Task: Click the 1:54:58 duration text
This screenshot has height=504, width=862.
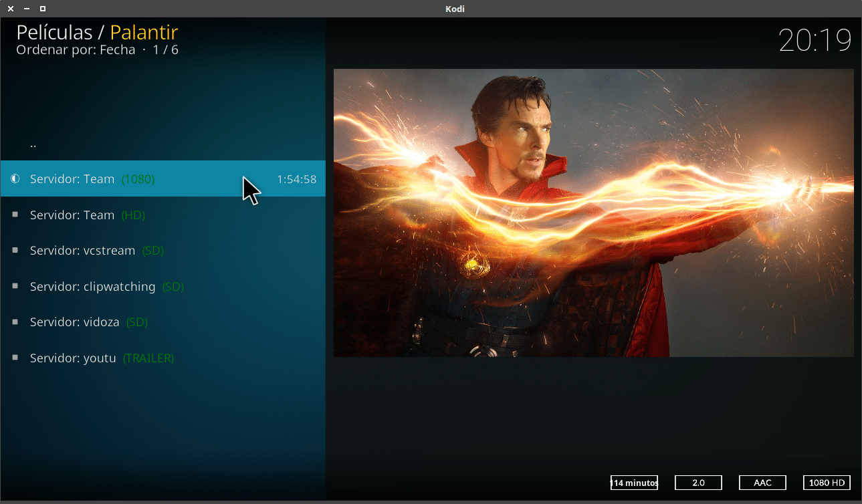Action: click(x=296, y=179)
